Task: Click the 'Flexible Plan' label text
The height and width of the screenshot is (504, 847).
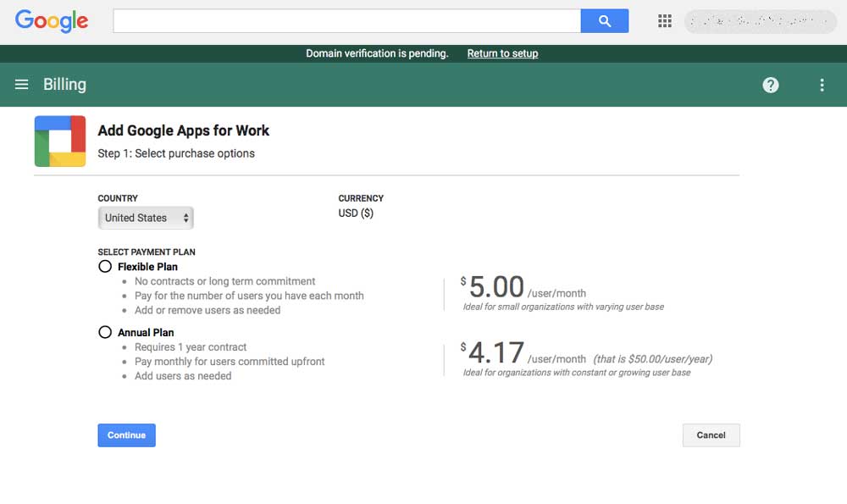Action: coord(147,267)
